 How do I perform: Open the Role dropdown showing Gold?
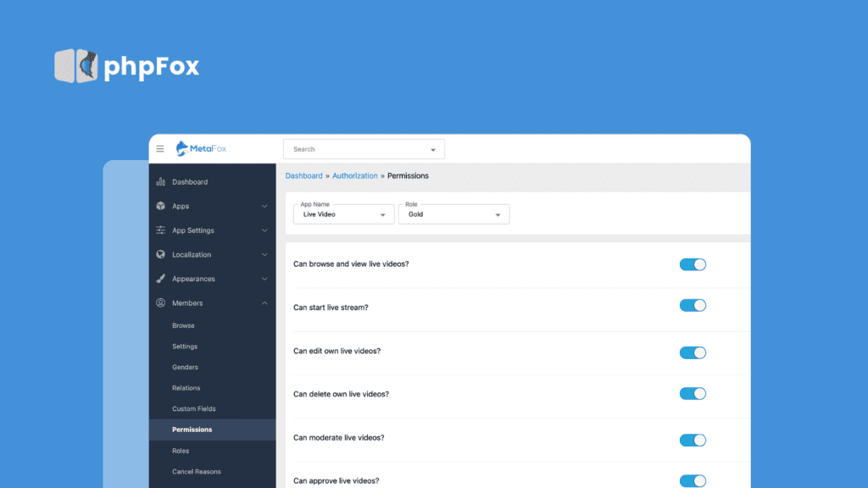(454, 214)
